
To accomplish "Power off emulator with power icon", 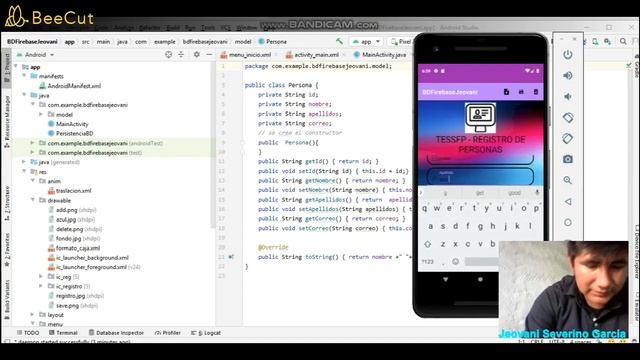I will [568, 55].
